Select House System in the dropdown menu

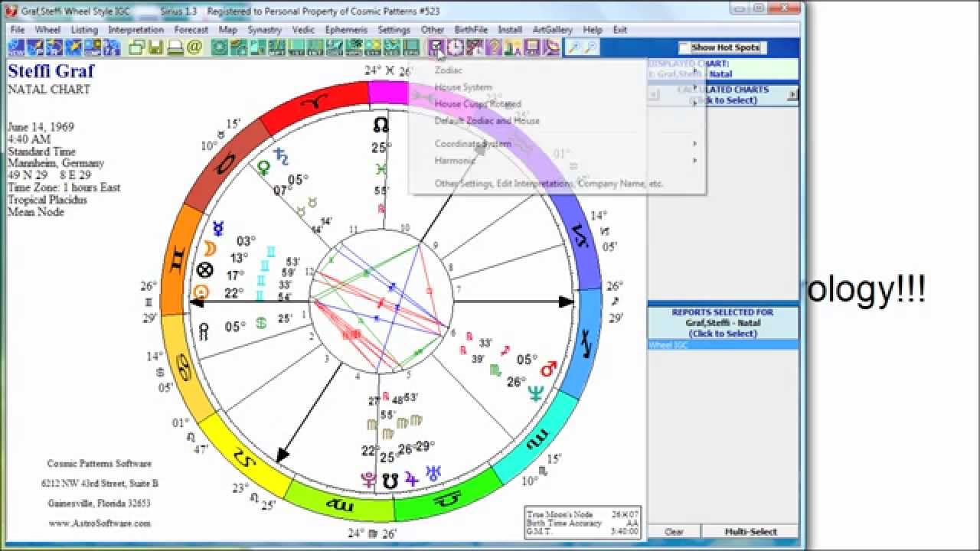(463, 87)
